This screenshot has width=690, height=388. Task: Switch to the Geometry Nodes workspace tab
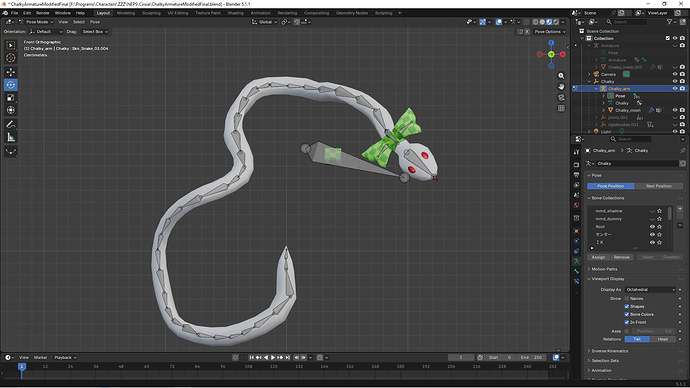coord(352,13)
